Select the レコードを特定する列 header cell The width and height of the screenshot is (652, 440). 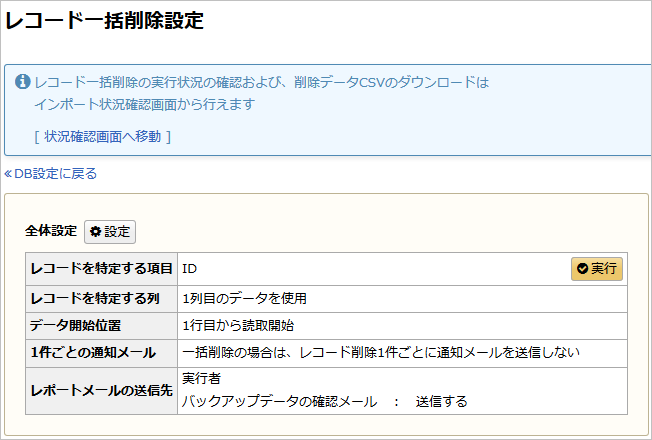click(101, 299)
